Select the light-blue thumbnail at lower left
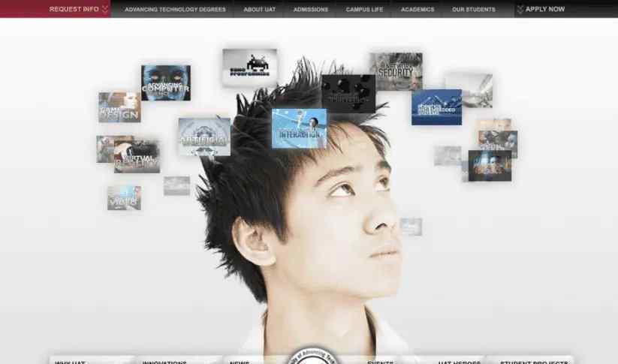 124,197
